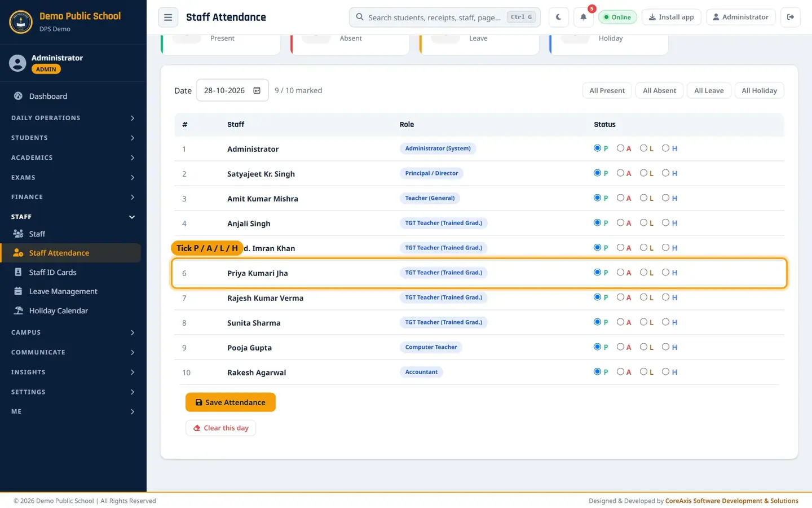Toggle the hamburger sidebar menu button
Image resolution: width=812 pixels, height=508 pixels.
pyautogui.click(x=168, y=17)
